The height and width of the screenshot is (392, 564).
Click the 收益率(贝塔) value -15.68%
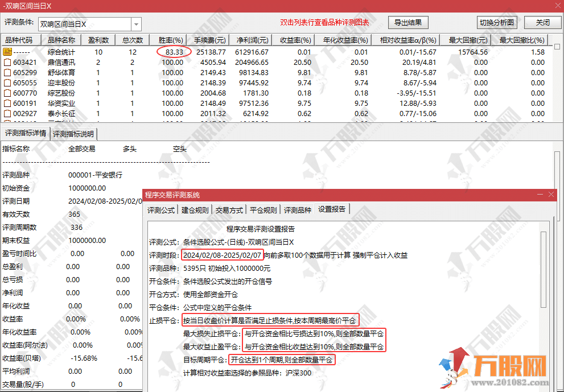click(x=84, y=358)
